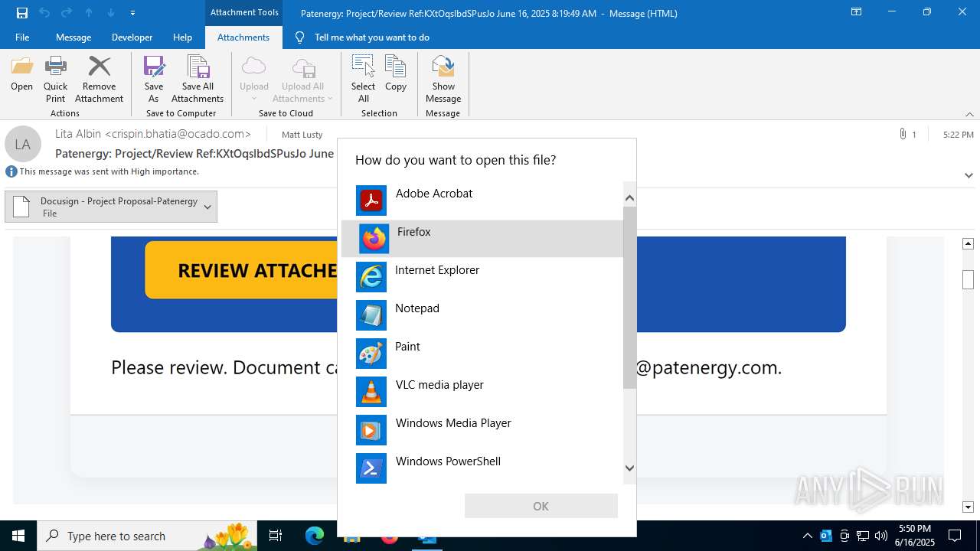Expand the message header chevron
This screenshot has width=980, height=551.
pyautogui.click(x=969, y=175)
